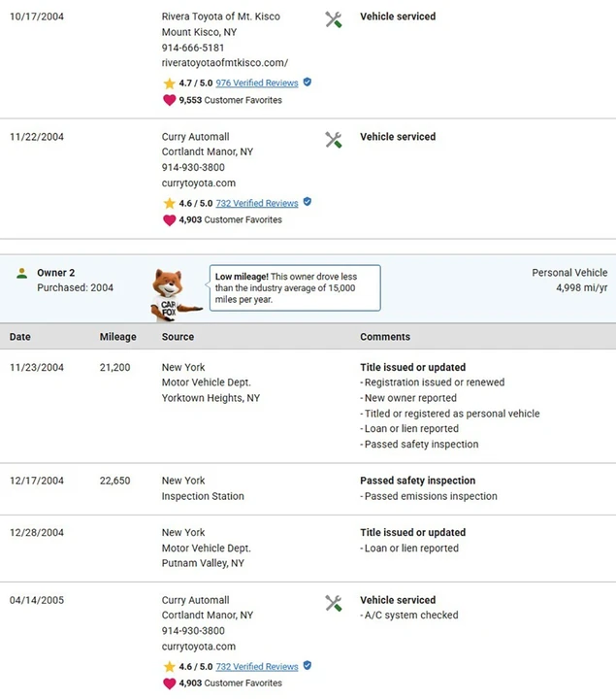Click Title issued or updated on 12/28/2004
Image resolution: width=616 pixels, height=699 pixels.
coord(413,532)
